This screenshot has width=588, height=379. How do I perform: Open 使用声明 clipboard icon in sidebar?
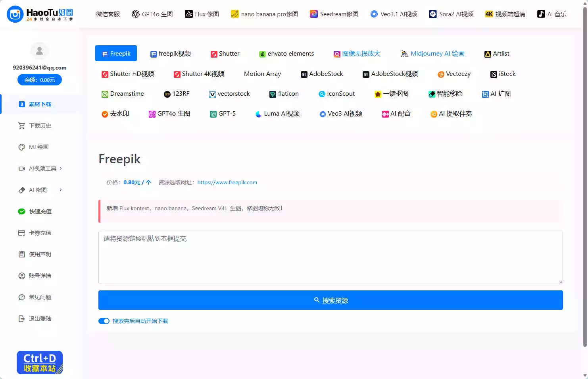tap(22, 254)
